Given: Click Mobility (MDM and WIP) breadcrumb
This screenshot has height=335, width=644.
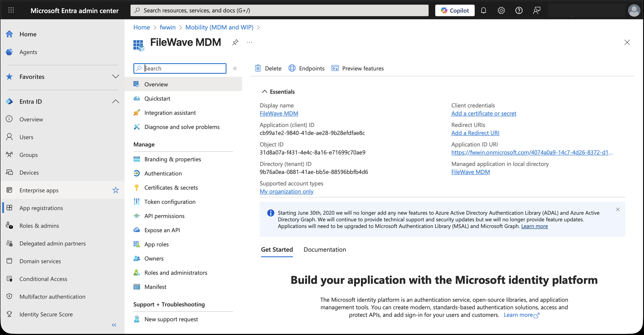Looking at the screenshot, I should (x=219, y=27).
